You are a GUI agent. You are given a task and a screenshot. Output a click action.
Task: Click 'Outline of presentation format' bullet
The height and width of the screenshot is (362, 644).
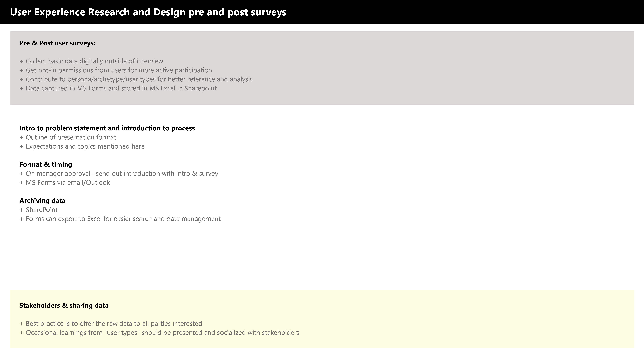(x=68, y=137)
